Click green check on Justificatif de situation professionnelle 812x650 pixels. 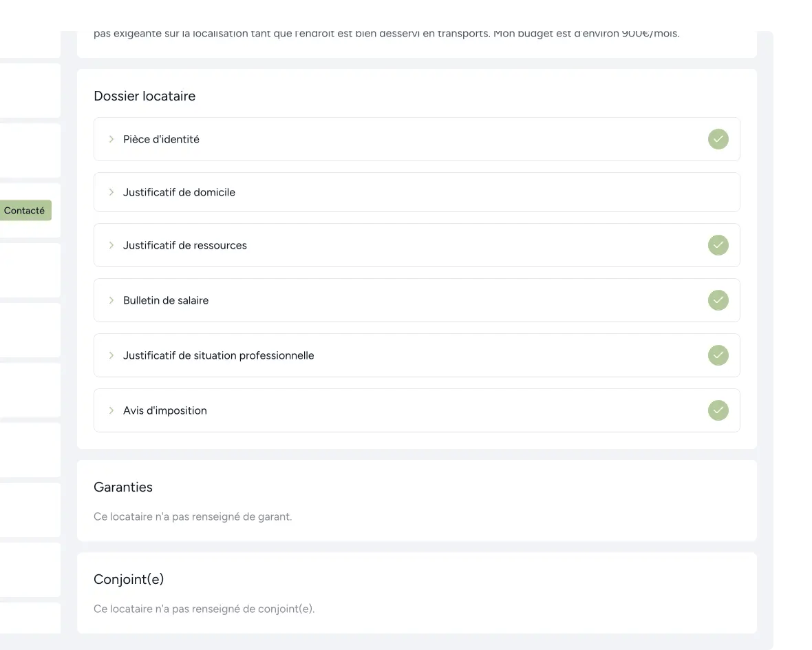[x=718, y=355]
